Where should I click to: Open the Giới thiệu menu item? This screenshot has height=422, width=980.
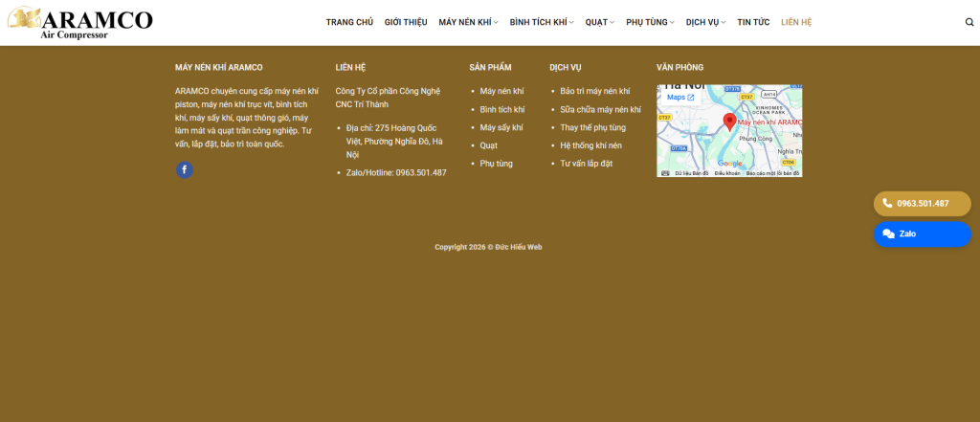coord(406,22)
